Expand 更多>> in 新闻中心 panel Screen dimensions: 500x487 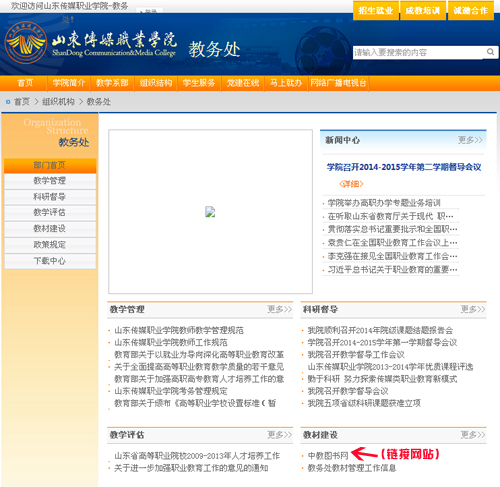pyautogui.click(x=470, y=140)
